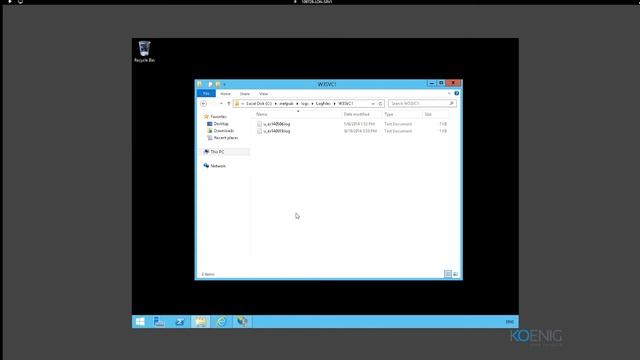The image size is (640, 360).
Task: Open the recent locations dropdown arrow
Action: click(x=221, y=104)
